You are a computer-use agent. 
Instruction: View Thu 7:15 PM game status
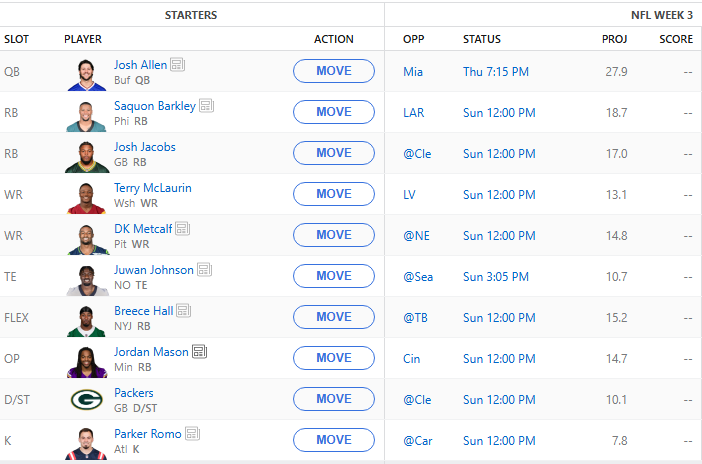pos(496,72)
